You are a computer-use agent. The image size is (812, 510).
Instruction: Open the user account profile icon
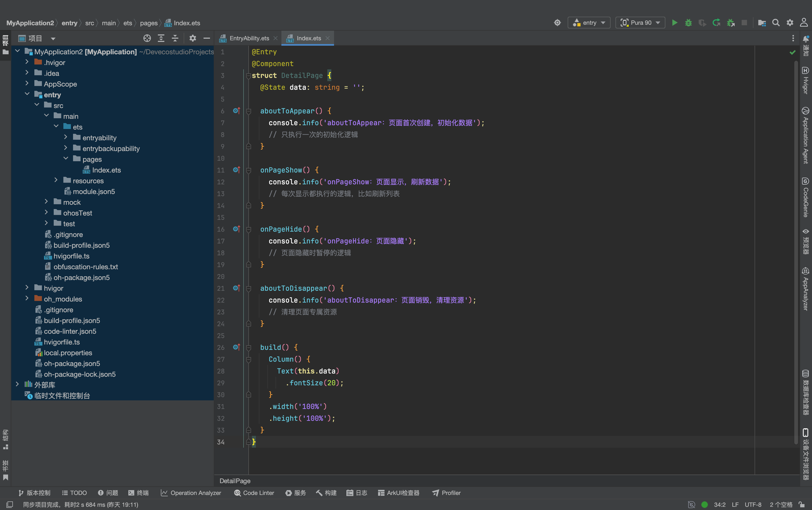(804, 23)
